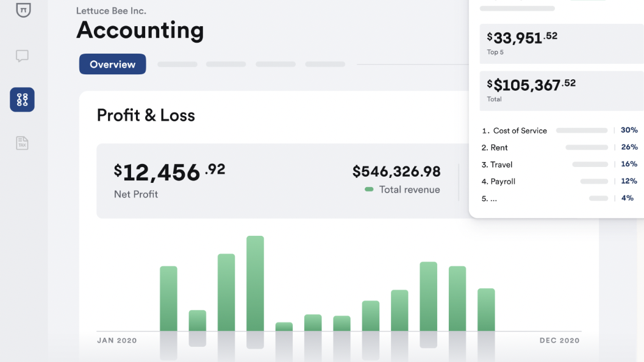Open the chat bubble sidebar icon
Viewport: 644px width, 362px height.
tap(22, 56)
